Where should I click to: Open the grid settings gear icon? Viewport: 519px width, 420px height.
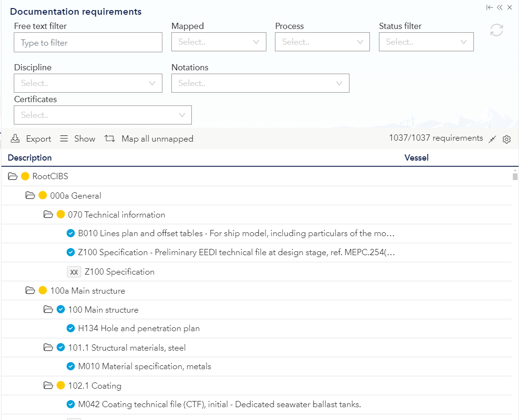pos(506,139)
